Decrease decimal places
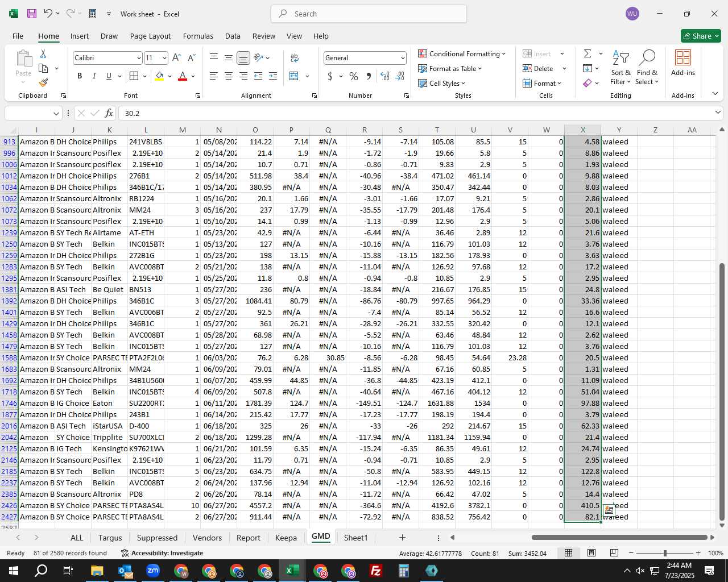The image size is (728, 582). (400, 76)
